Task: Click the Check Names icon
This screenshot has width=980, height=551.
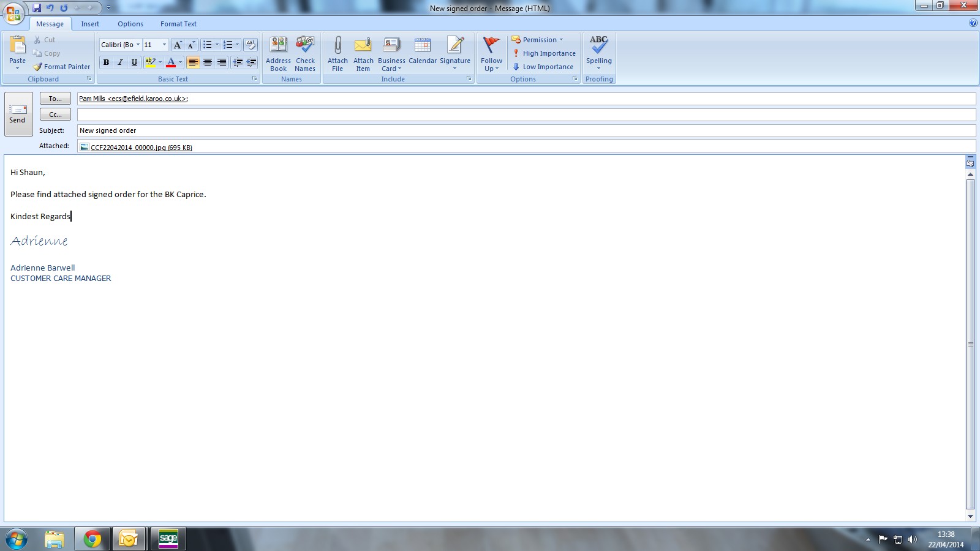Action: pyautogui.click(x=305, y=45)
